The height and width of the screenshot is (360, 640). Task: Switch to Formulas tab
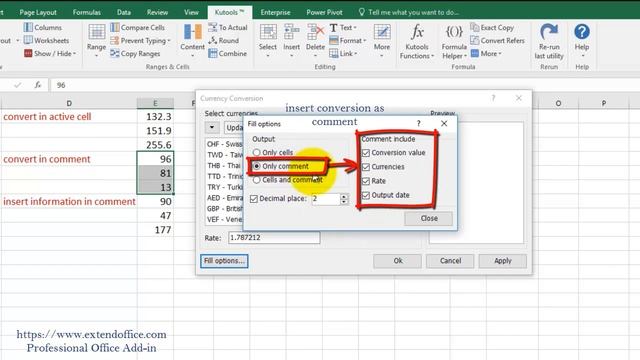[x=87, y=12]
